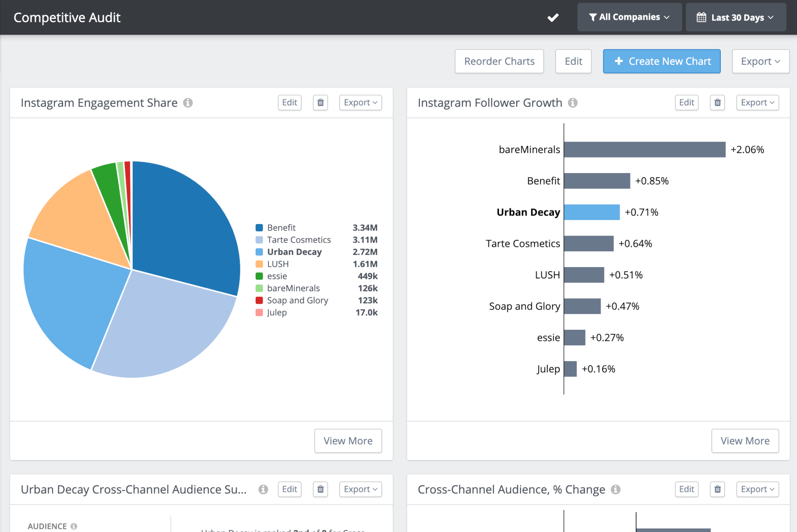797x532 pixels.
Task: Delete the Urban Decay Cross-Channel Audience chart
Action: 320,489
